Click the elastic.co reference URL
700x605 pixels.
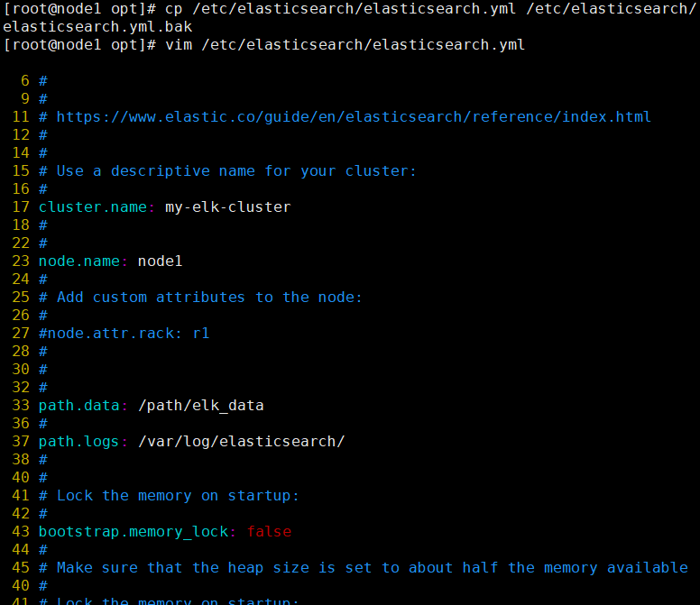tap(354, 117)
